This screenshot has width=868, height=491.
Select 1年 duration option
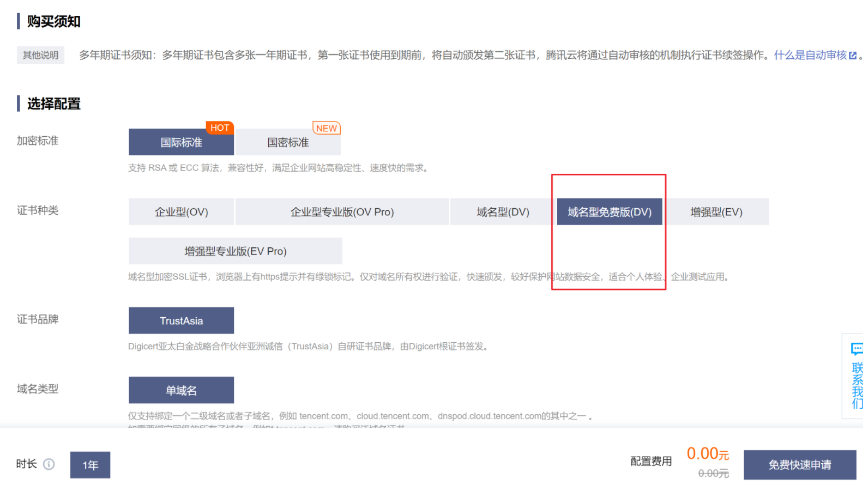tap(90, 465)
